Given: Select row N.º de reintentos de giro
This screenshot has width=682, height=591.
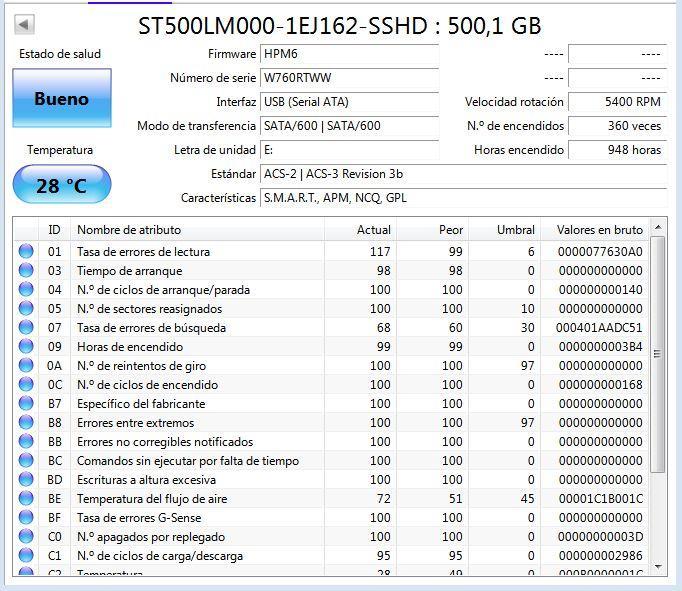Looking at the screenshot, I should pos(331,365).
